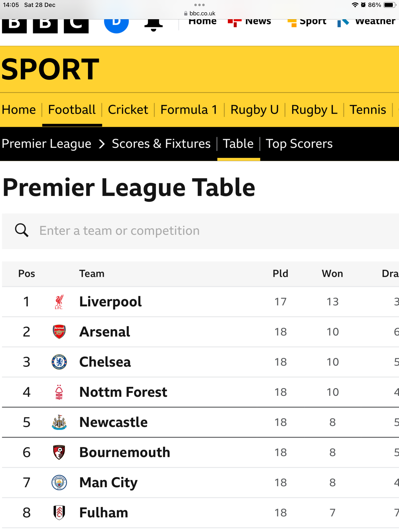Image resolution: width=399 pixels, height=532 pixels.
Task: Open the Nottm Forest team page
Action: pos(123,392)
